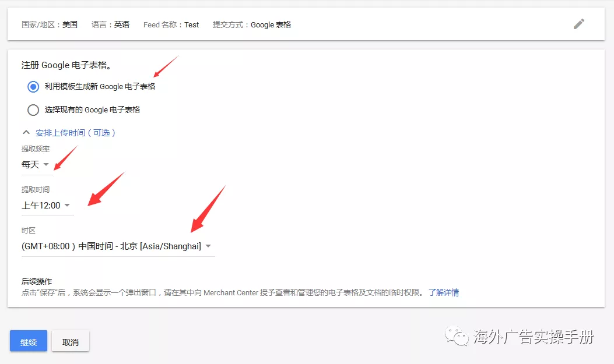Select the 选择现有的 Google 电子表格 radio button
Image resolution: width=614 pixels, height=364 pixels.
point(33,109)
